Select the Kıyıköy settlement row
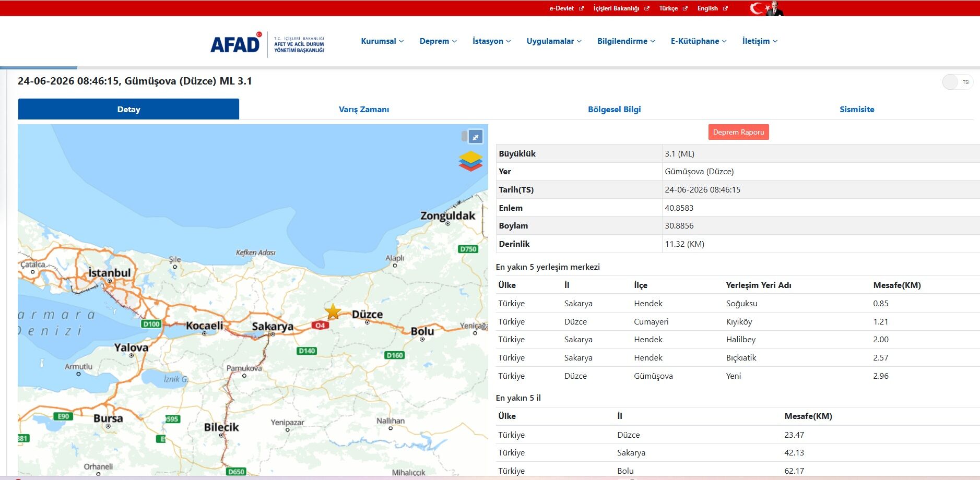Viewport: 980px width, 480px height. pyautogui.click(x=737, y=321)
